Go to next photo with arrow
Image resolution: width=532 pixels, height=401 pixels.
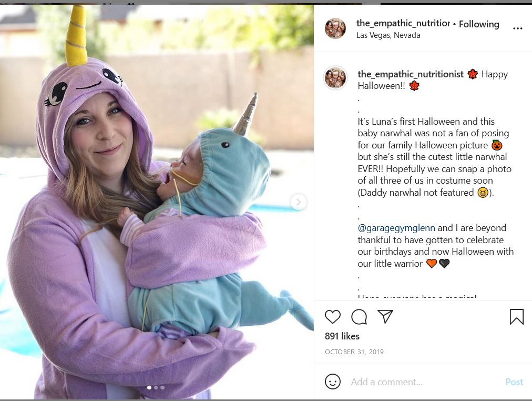(299, 203)
